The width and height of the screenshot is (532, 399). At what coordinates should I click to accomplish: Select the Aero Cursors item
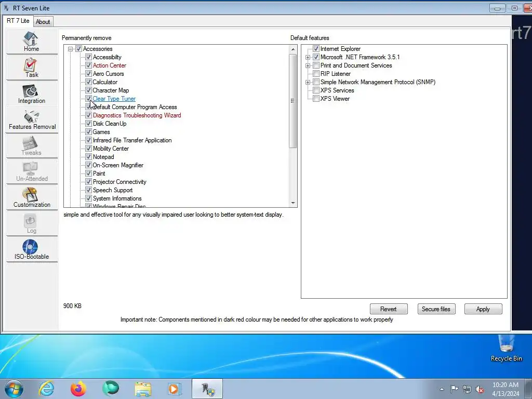click(108, 74)
